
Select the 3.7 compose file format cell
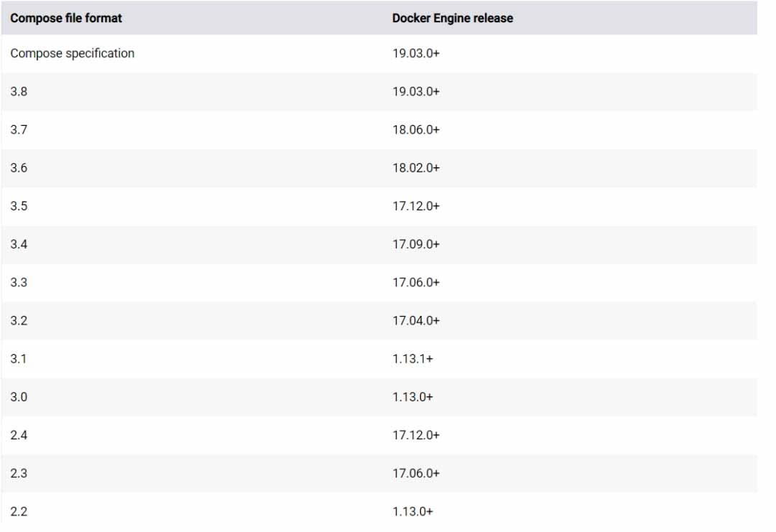19,130
